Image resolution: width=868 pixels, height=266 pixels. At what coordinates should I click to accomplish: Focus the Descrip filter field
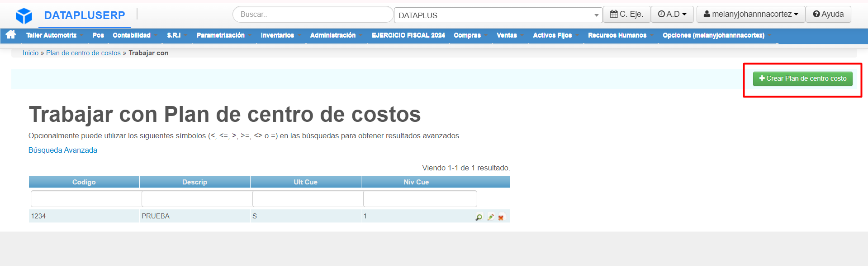197,198
